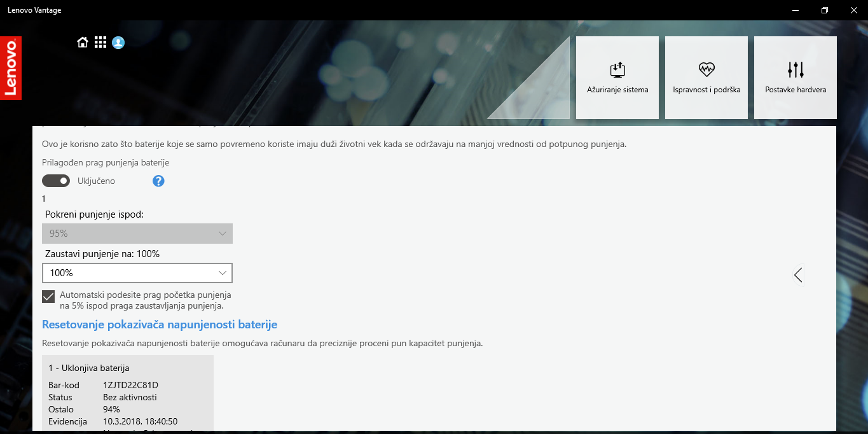This screenshot has width=868, height=434.
Task: Open the Zaustavi punjenje na 100% dropdown
Action: 137,273
